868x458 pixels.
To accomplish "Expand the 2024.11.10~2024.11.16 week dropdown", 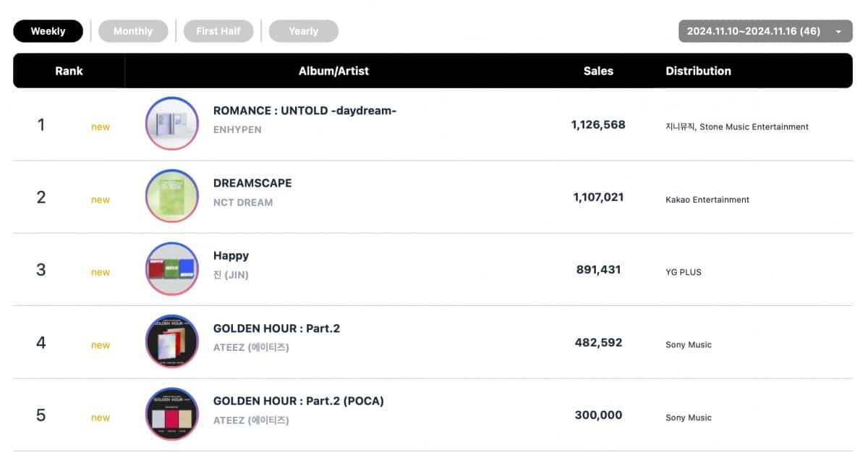I will tap(765, 31).
